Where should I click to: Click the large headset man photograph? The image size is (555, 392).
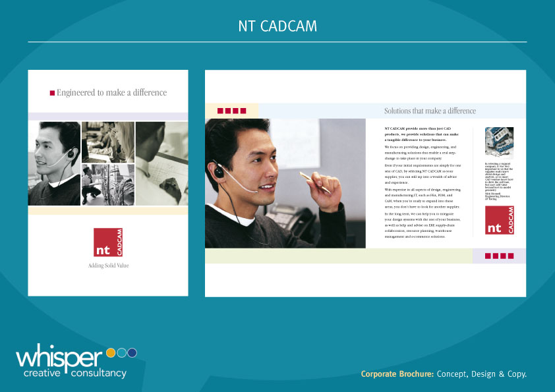click(x=285, y=183)
